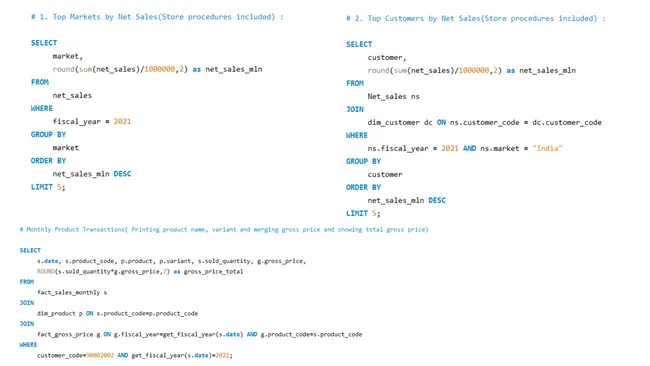Click 'net_sales_mln DESC' in the Top Markets query

coord(92,174)
